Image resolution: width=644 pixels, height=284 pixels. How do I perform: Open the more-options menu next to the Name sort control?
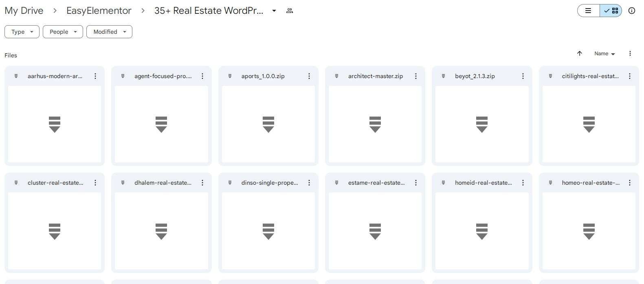tap(630, 53)
